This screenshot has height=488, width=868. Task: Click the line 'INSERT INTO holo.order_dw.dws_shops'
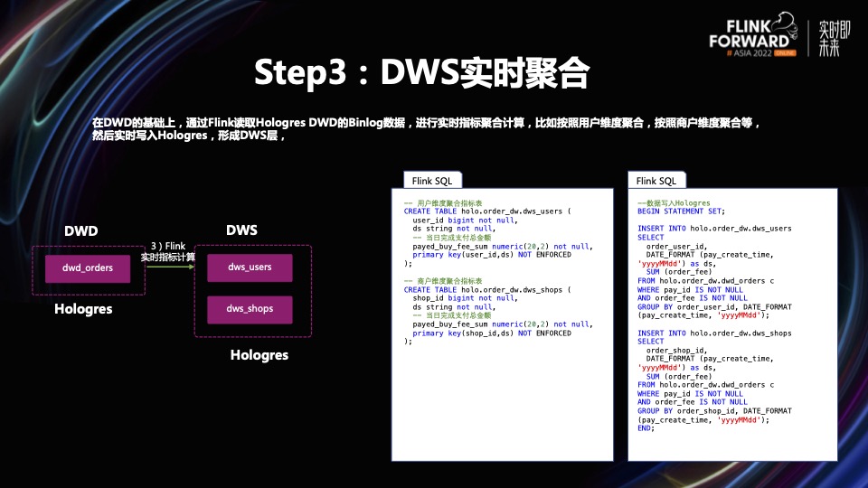click(714, 333)
